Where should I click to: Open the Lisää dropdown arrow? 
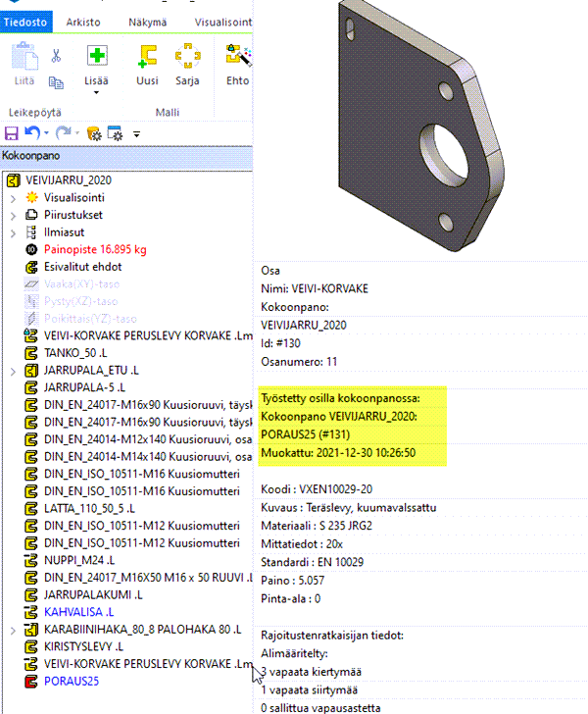[97, 93]
